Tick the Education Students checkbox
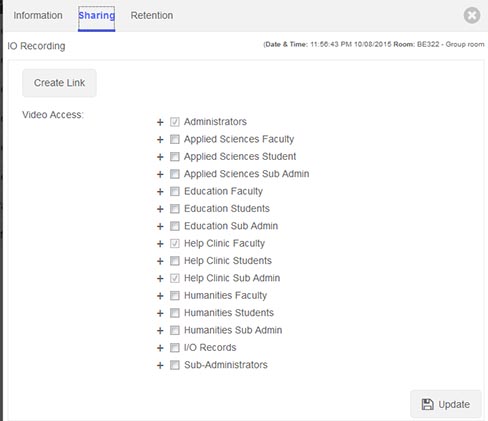 [x=175, y=209]
